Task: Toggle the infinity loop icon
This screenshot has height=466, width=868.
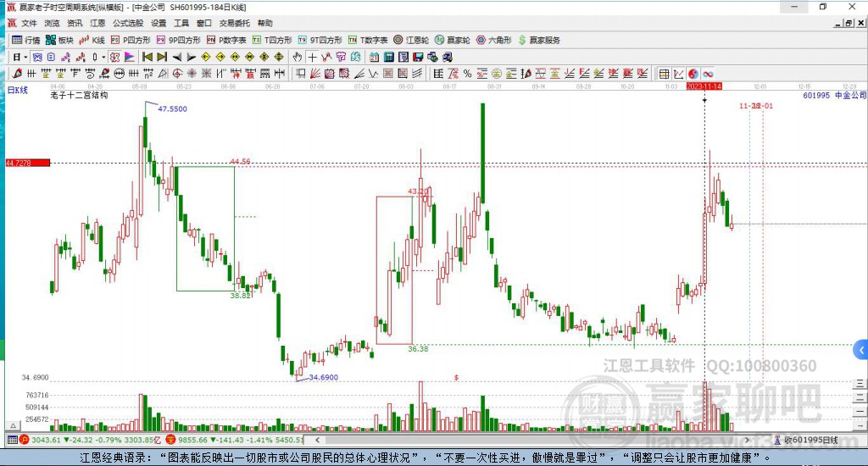Action: point(708,74)
